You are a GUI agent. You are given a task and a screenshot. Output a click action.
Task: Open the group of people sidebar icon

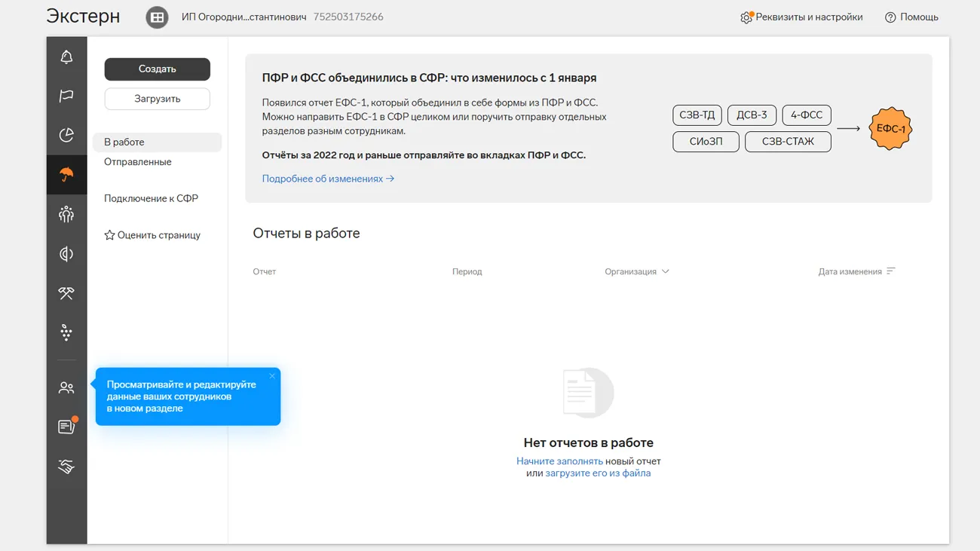click(66, 215)
